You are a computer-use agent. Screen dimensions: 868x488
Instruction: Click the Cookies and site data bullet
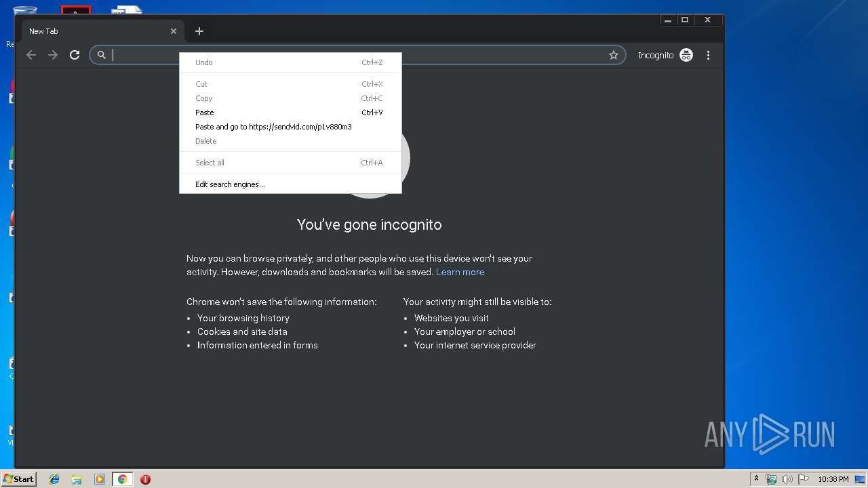pyautogui.click(x=242, y=331)
